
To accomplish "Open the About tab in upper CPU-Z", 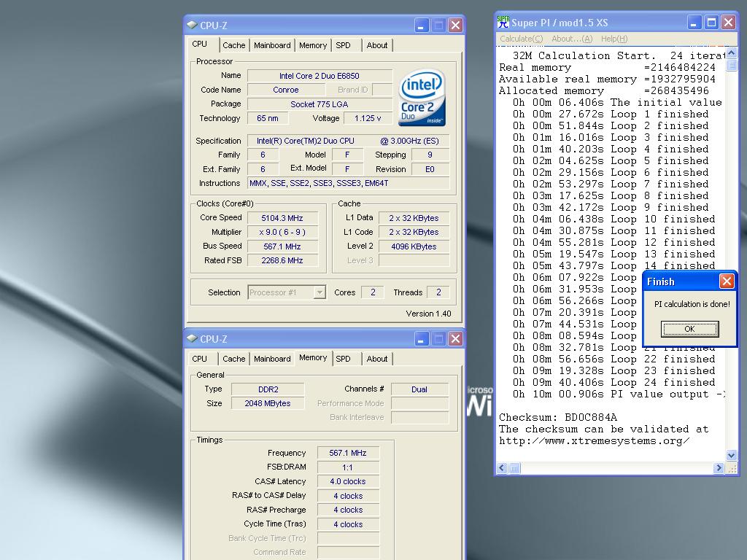I will (377, 45).
